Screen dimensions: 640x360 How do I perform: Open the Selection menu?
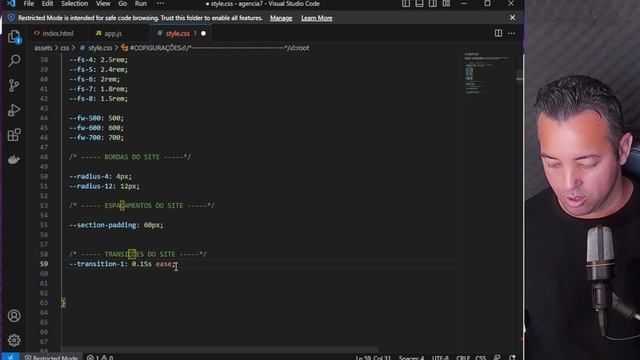point(74,4)
